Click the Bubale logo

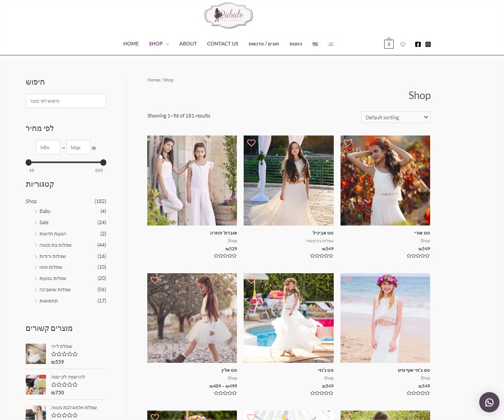(228, 16)
